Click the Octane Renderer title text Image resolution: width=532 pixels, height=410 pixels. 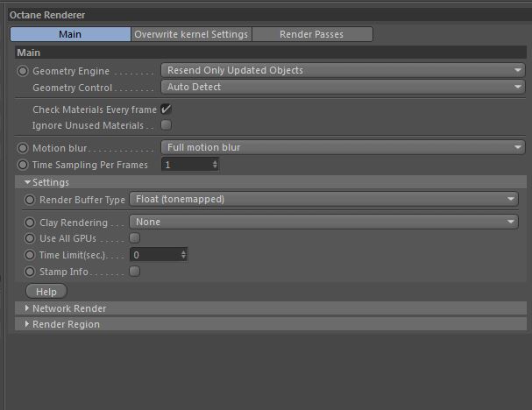(x=47, y=15)
